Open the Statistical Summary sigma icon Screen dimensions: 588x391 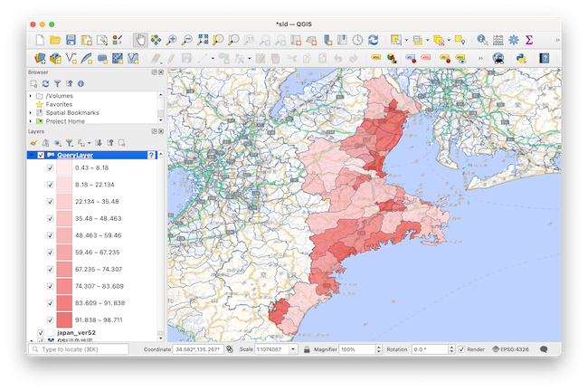[x=529, y=40]
